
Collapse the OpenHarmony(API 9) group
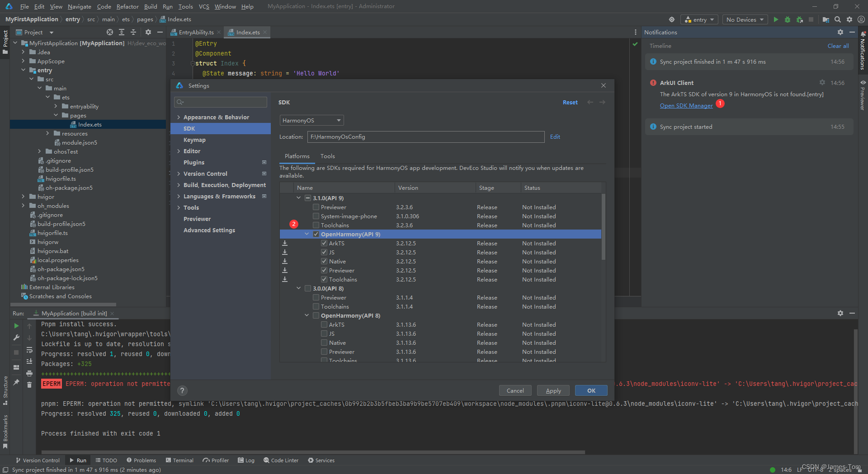307,234
